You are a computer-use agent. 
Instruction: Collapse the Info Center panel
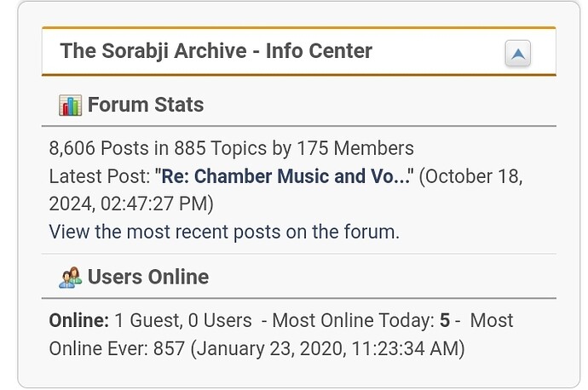click(x=517, y=54)
